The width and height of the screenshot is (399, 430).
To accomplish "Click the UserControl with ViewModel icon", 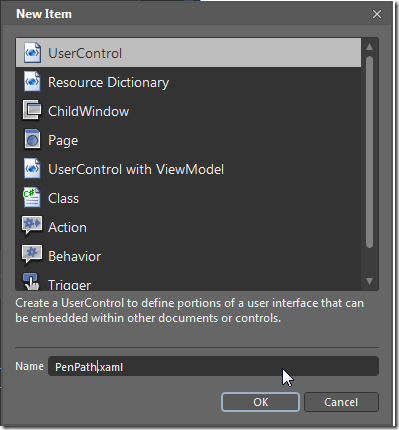I will pyautogui.click(x=32, y=168).
